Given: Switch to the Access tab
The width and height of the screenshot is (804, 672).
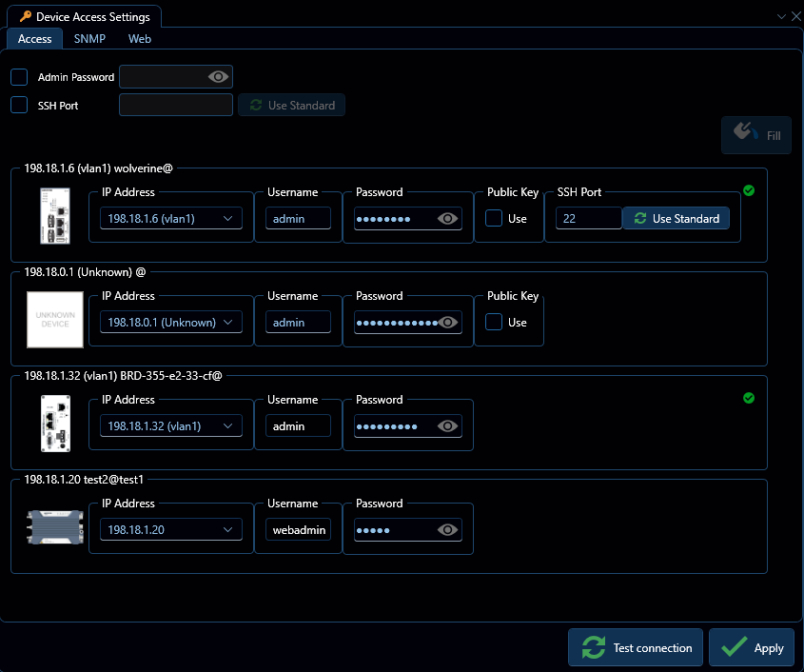Looking at the screenshot, I should click(x=34, y=38).
